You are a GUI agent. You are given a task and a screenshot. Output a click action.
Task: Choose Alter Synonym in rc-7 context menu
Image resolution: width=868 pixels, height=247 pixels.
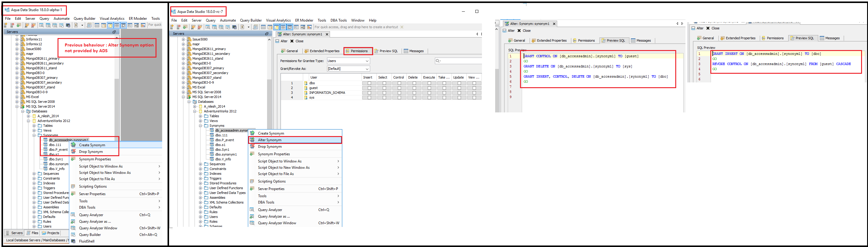point(295,140)
